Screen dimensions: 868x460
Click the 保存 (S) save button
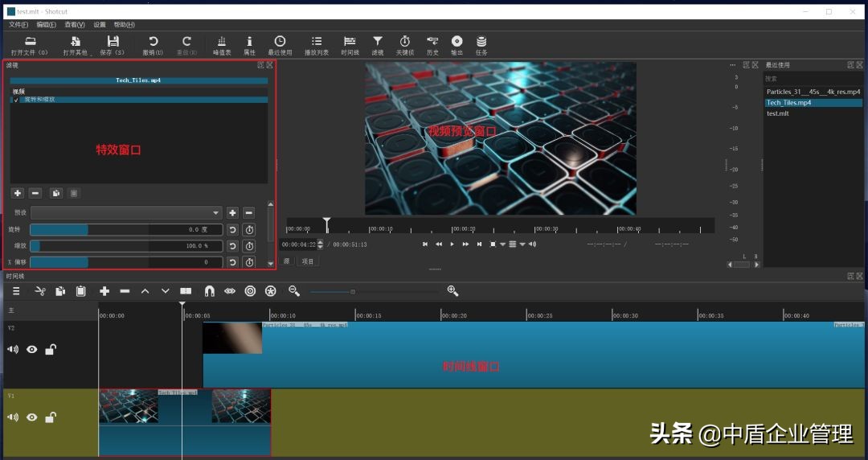[x=113, y=44]
